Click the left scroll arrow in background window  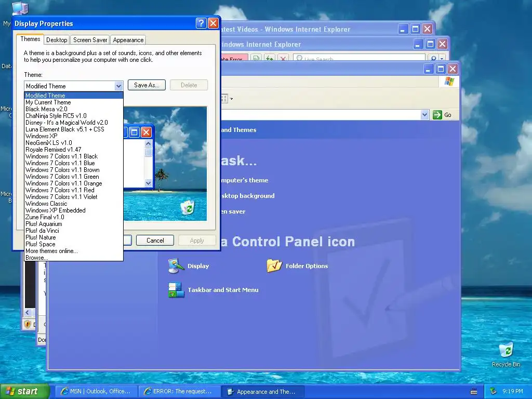28,312
